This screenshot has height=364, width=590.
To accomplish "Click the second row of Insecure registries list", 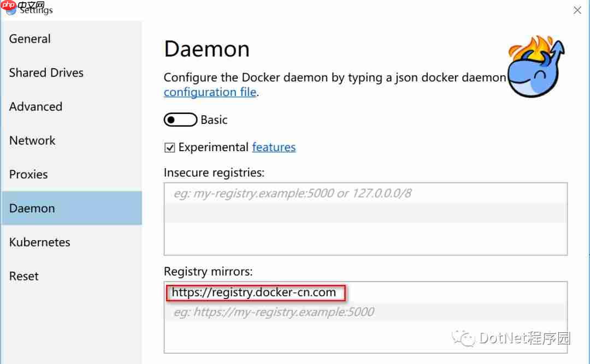I will (x=365, y=212).
